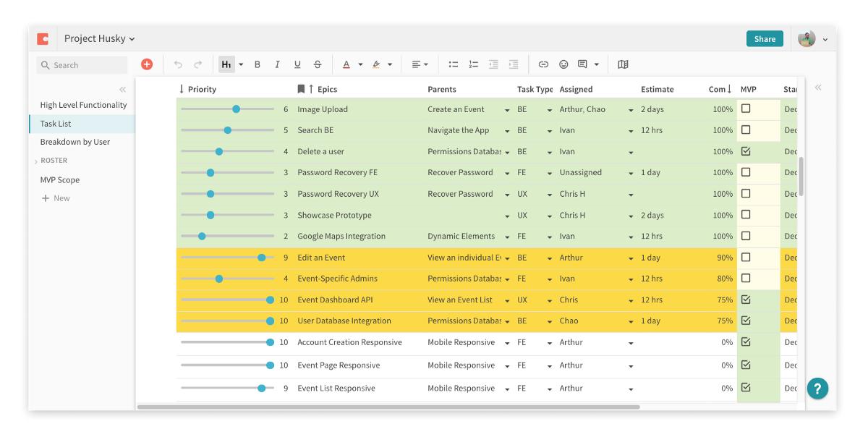Set the text color
This screenshot has height=445, width=868.
pos(346,64)
